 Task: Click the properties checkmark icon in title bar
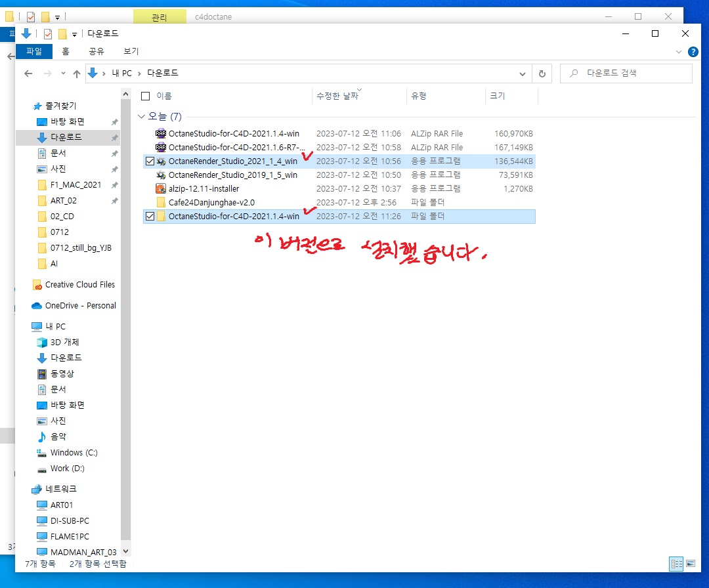point(48,34)
